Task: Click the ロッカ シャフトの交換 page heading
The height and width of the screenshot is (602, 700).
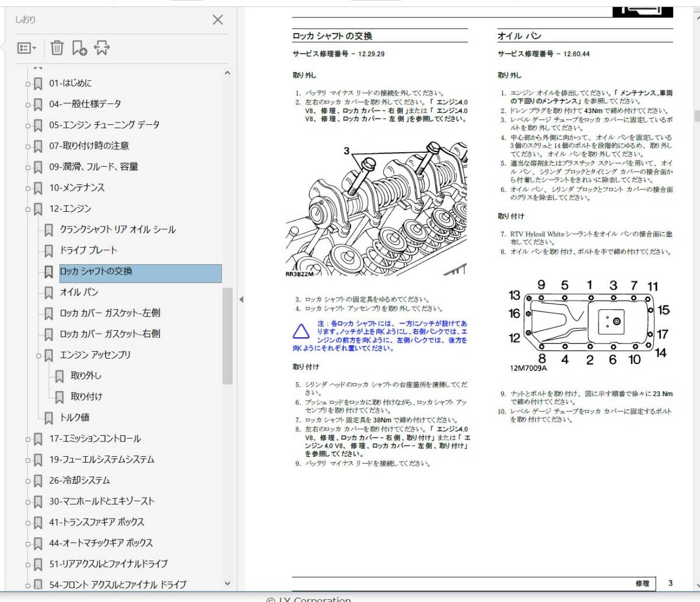Action: point(332,36)
